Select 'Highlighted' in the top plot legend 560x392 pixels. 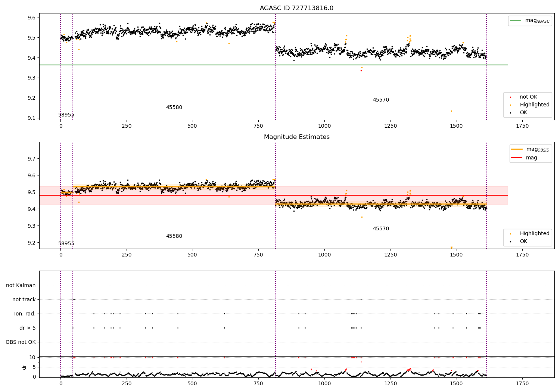point(535,105)
